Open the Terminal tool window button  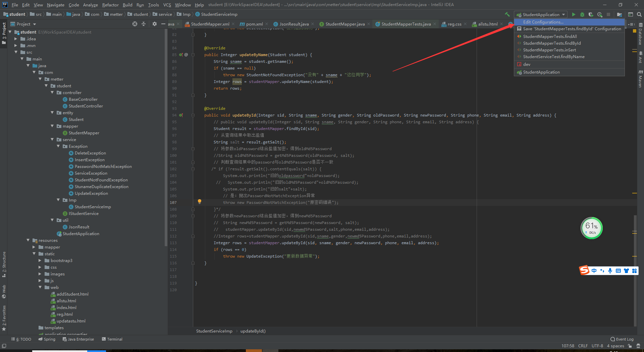pyautogui.click(x=112, y=339)
